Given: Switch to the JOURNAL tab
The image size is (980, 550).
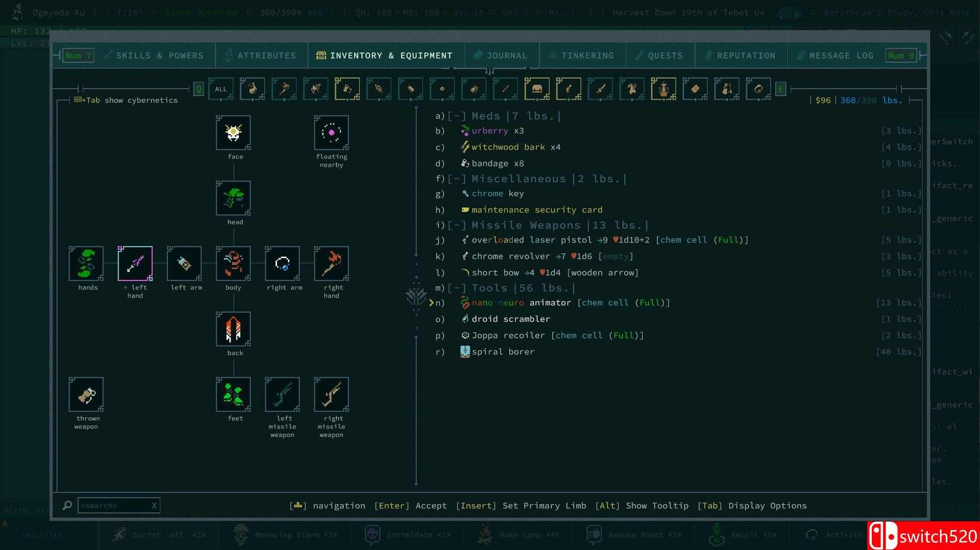Looking at the screenshot, I should 506,55.
